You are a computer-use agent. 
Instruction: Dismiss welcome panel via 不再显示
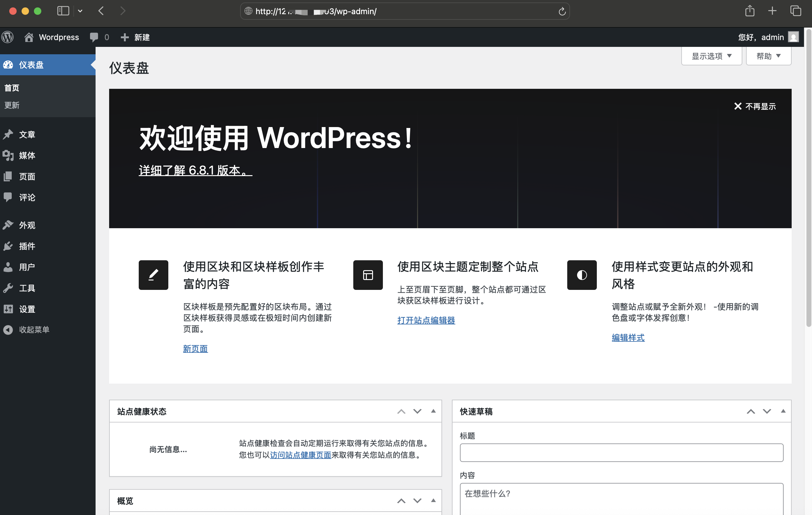tap(755, 107)
